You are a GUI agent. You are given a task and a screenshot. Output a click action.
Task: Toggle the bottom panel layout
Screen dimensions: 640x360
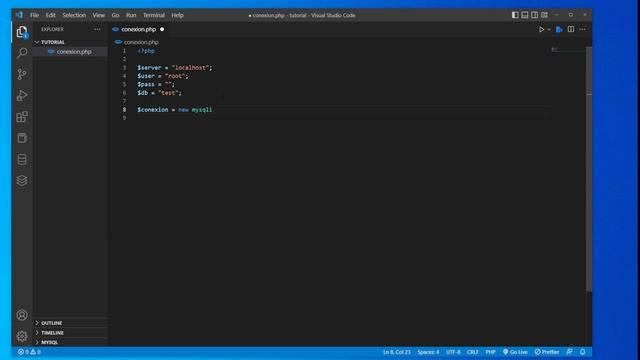[x=525, y=15]
